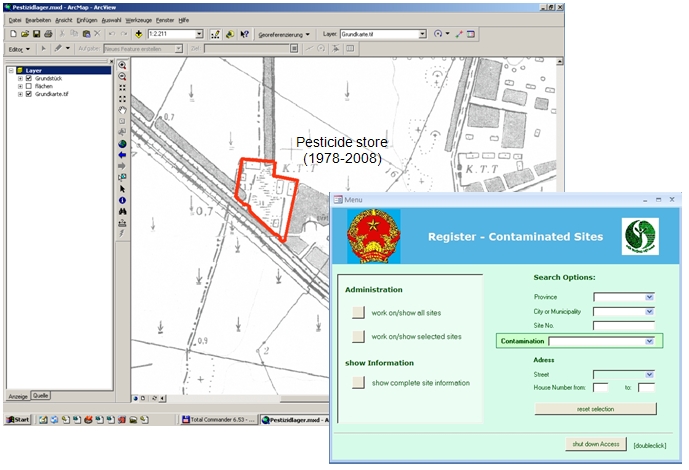This screenshot has width=689, height=470.
Task: Click the Add Data toolbar button
Action: click(x=138, y=33)
